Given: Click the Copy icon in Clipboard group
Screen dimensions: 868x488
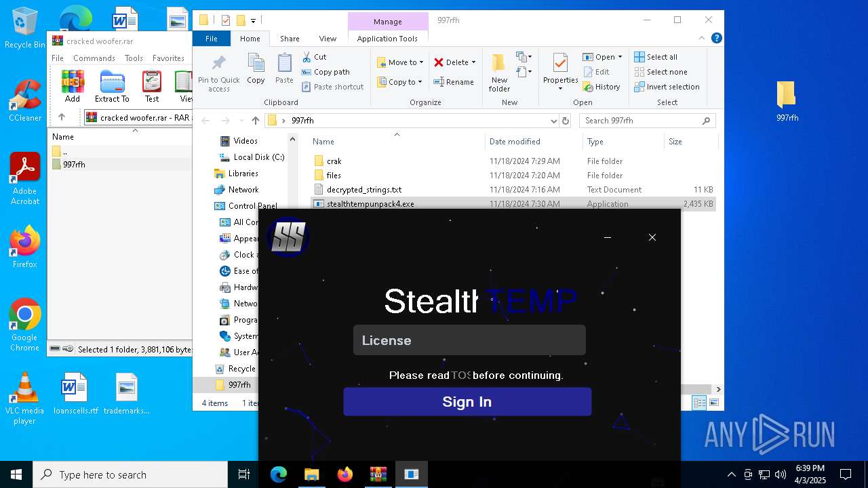Looking at the screenshot, I should (x=256, y=69).
